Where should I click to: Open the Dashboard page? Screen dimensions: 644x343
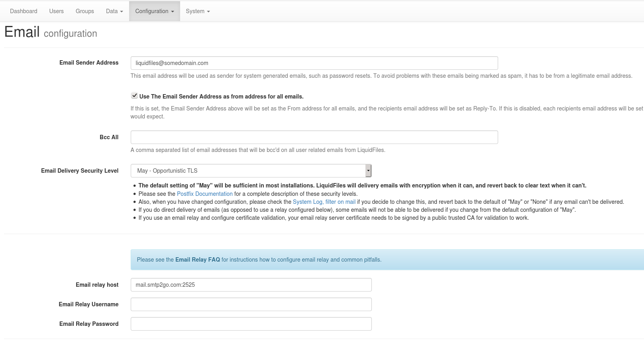(24, 11)
